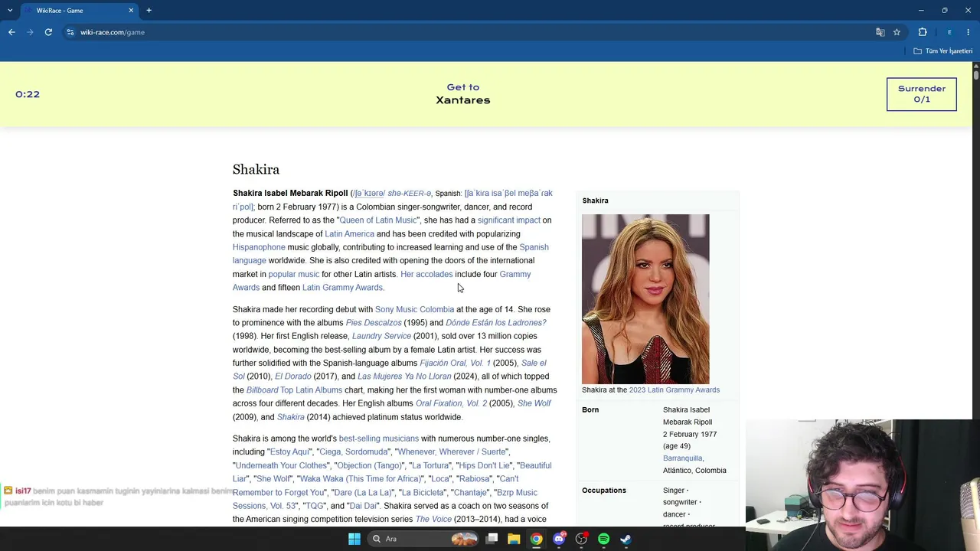Open the Oral Fixation, Vol. 2 link
The height and width of the screenshot is (551, 980).
[x=451, y=403]
